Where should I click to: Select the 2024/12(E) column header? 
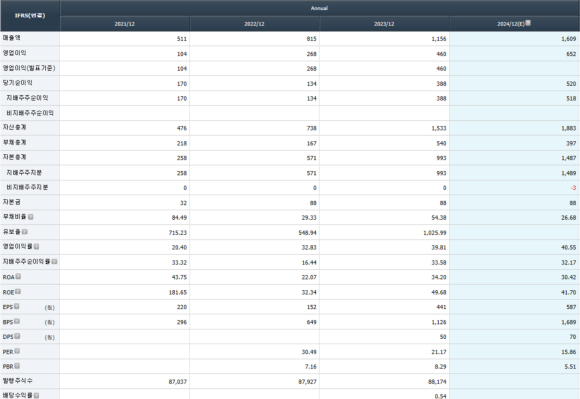[515, 24]
